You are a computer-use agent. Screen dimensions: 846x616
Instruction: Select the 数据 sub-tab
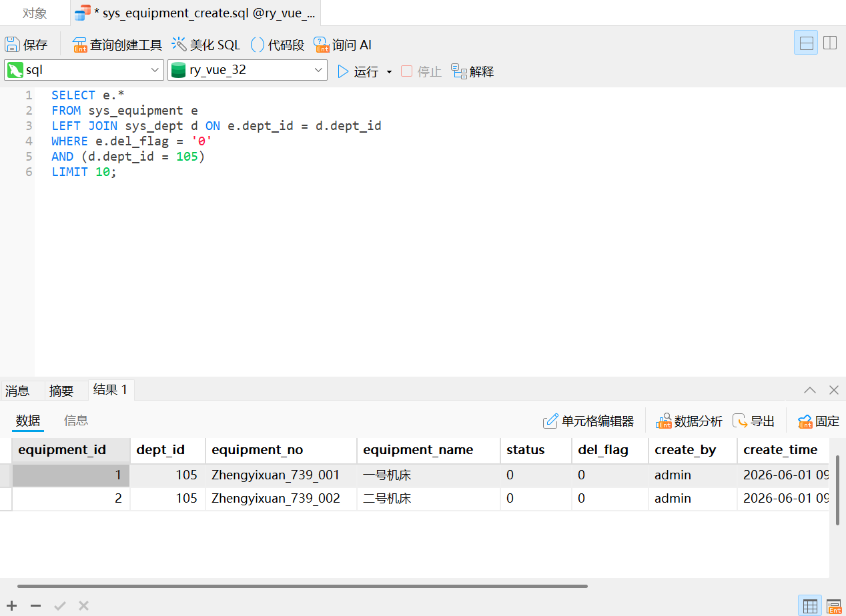[28, 421]
